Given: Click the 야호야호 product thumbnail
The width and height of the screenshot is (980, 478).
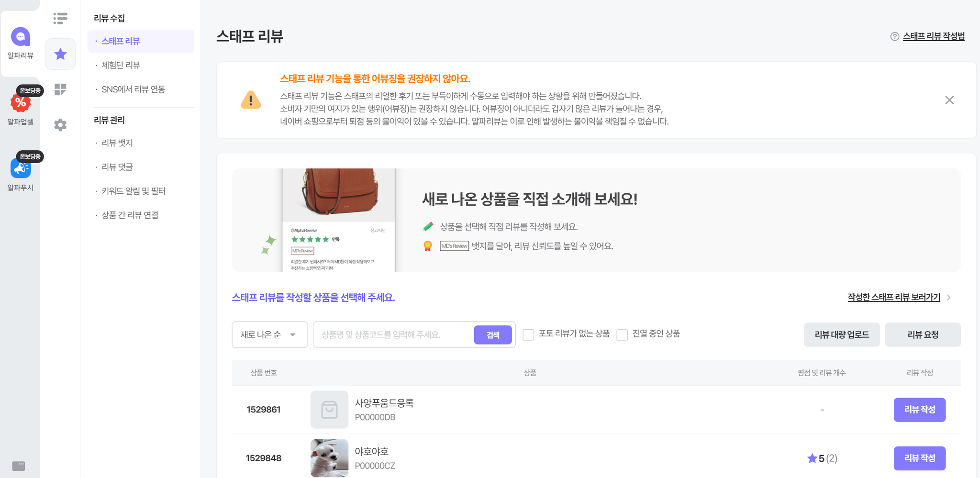Looking at the screenshot, I should pos(329,458).
